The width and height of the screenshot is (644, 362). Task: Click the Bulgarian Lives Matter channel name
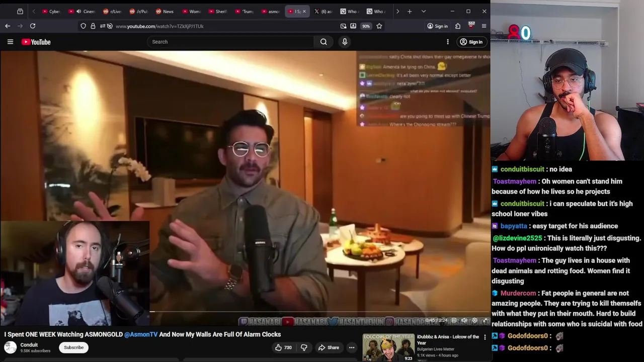pyautogui.click(x=436, y=349)
